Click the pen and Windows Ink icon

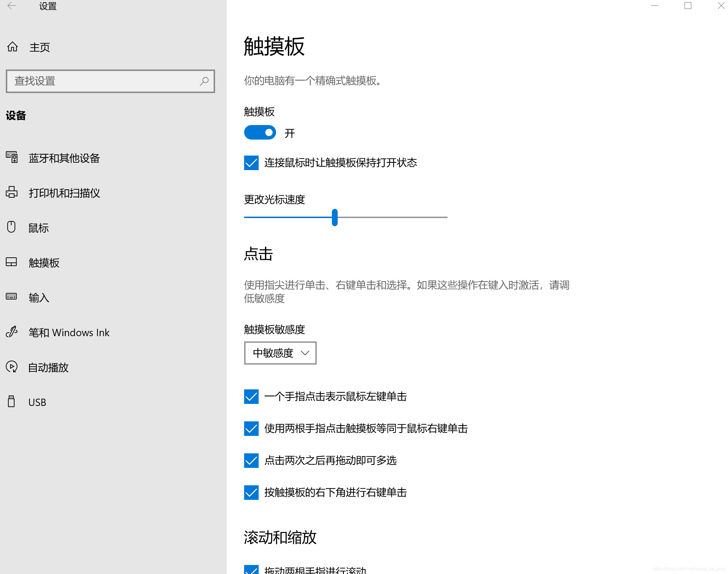point(12,332)
